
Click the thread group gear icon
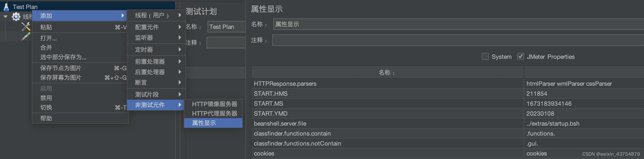point(16,17)
